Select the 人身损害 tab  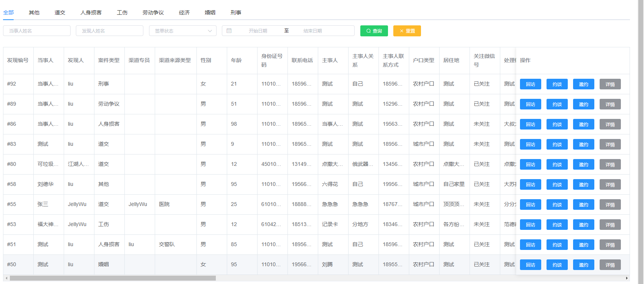(x=91, y=12)
